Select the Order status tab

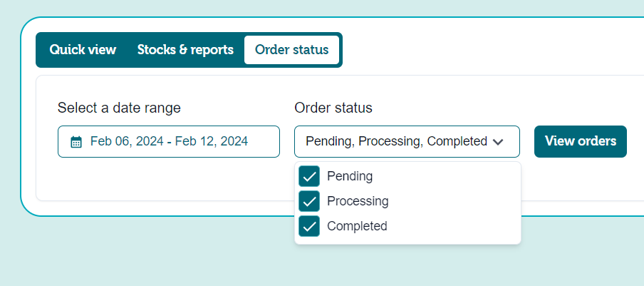click(x=291, y=50)
